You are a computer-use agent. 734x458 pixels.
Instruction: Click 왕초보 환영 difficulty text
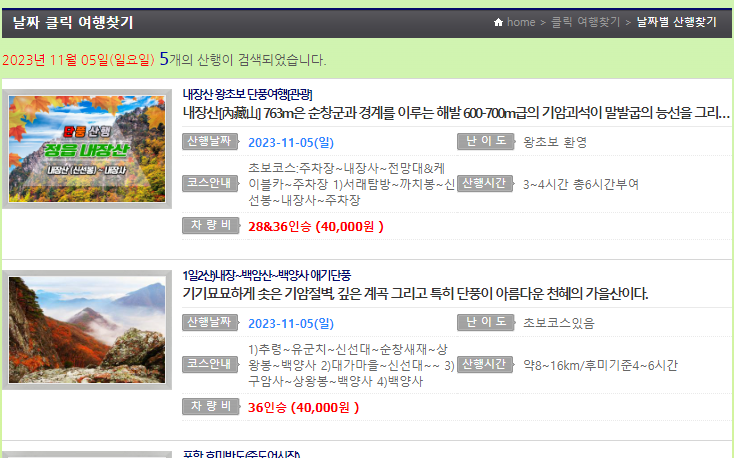click(555, 142)
